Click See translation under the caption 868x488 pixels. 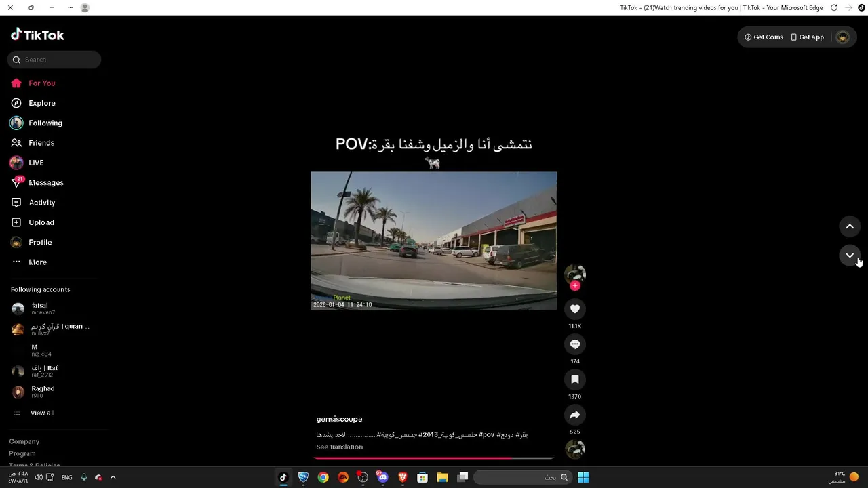[340, 447]
